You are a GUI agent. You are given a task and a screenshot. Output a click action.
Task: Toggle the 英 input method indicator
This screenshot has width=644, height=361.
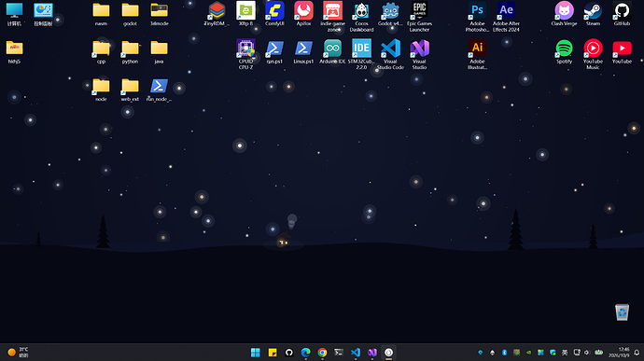pos(565,353)
